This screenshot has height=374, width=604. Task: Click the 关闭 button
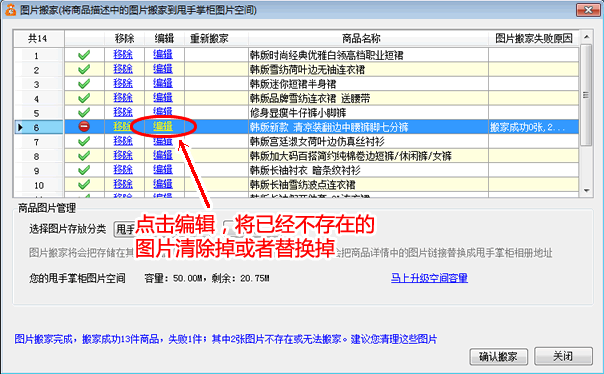563,356
